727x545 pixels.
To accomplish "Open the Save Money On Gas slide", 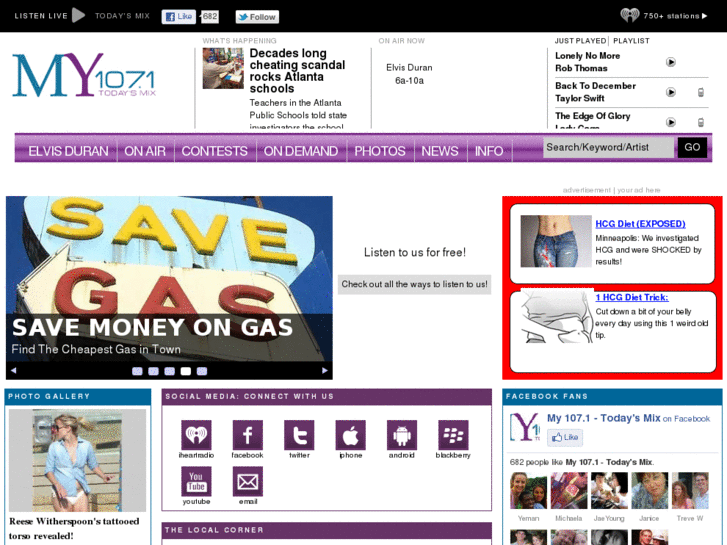I will [169, 278].
